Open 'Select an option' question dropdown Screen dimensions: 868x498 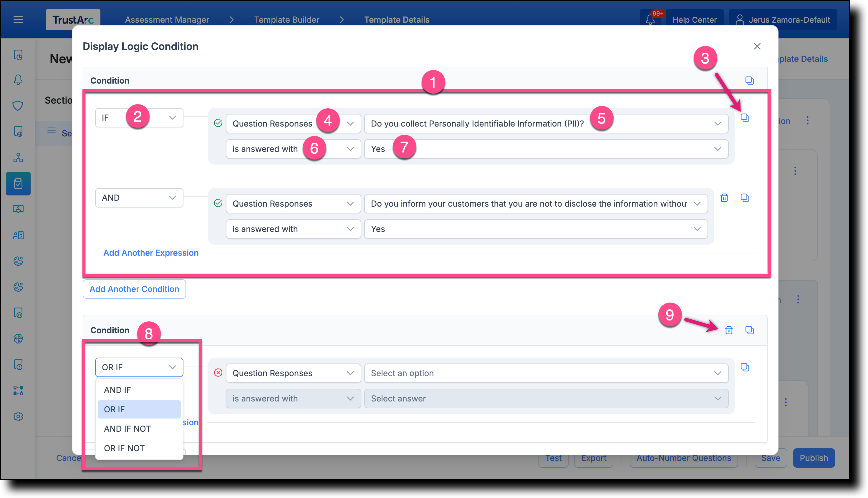pos(546,373)
